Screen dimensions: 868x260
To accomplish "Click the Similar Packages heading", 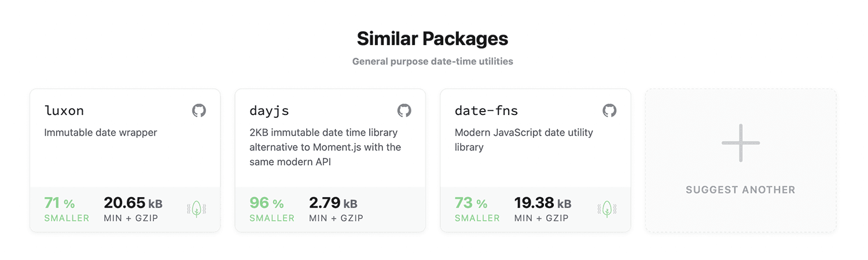I will pos(432,39).
